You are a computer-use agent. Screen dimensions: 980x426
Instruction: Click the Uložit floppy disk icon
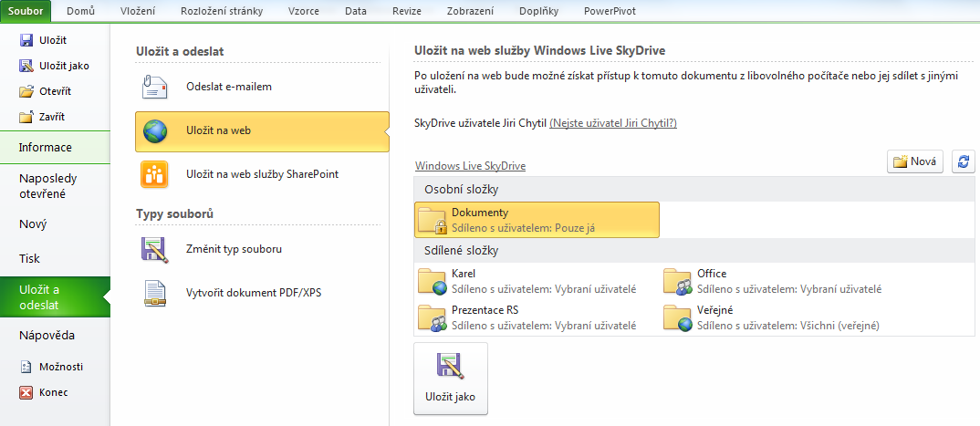tap(26, 40)
